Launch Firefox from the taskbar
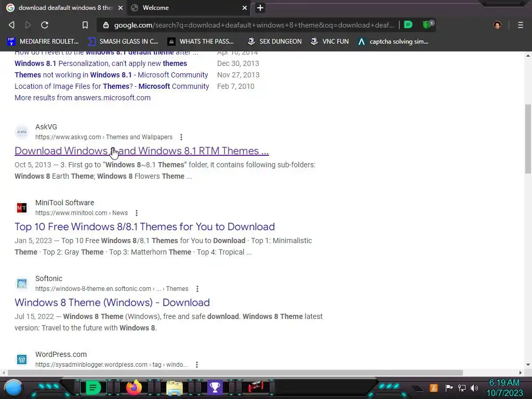Screen dimensions: 532x399 [134, 388]
